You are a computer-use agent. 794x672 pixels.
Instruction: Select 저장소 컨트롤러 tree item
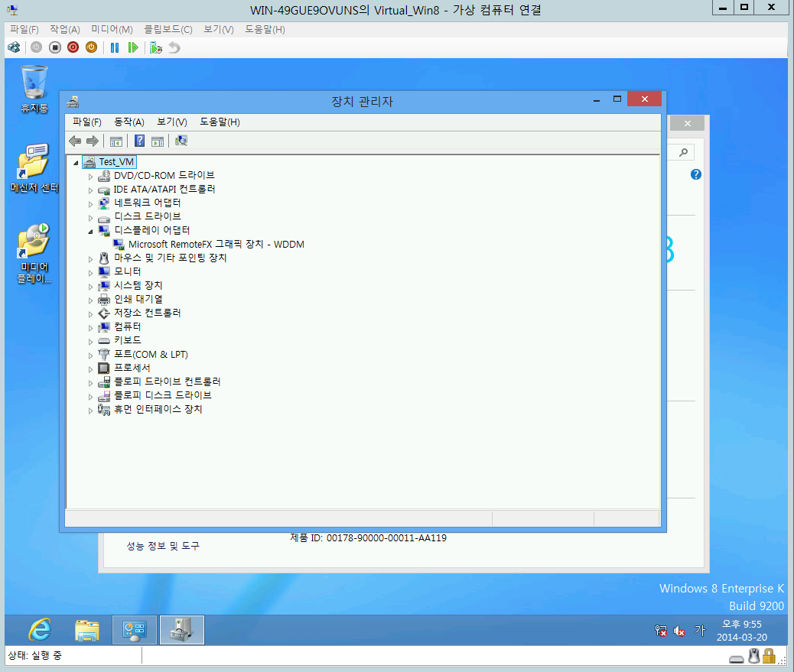(x=148, y=313)
